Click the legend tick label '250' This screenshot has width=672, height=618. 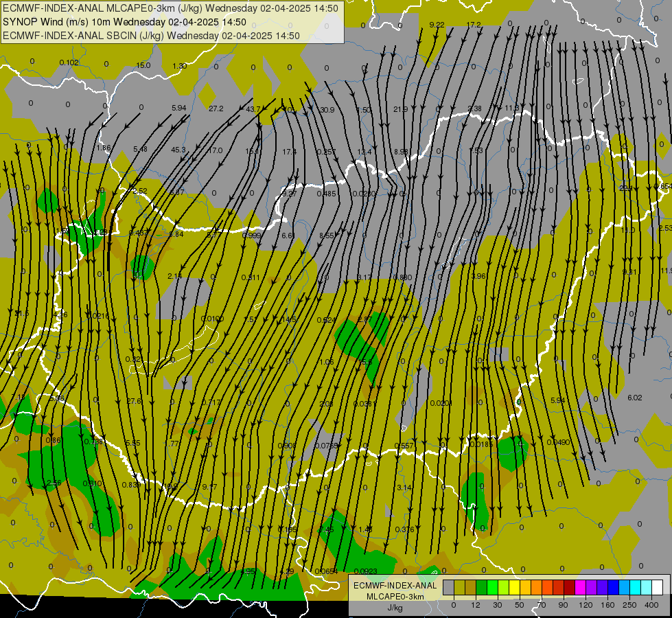point(629,605)
